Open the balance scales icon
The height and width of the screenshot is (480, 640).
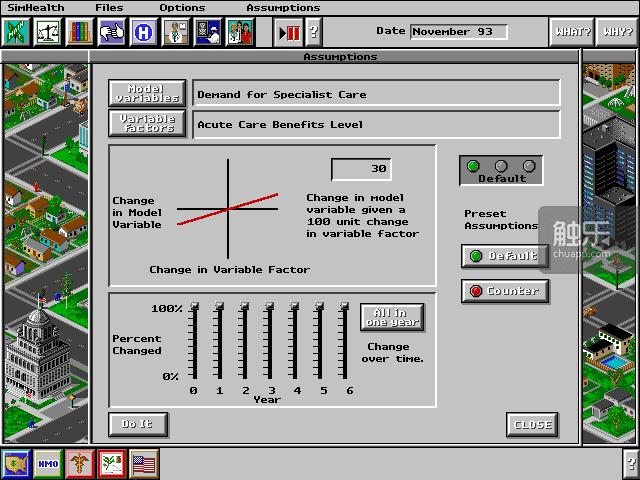pyautogui.click(x=48, y=32)
